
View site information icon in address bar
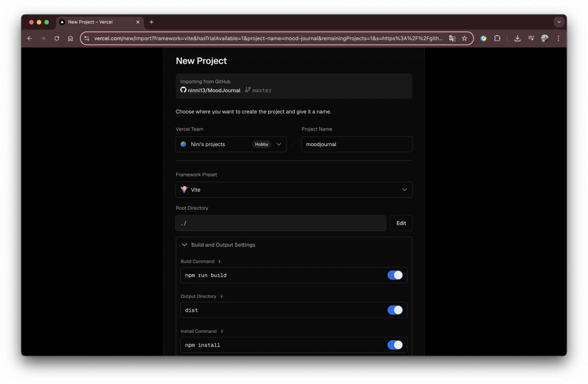(x=87, y=39)
